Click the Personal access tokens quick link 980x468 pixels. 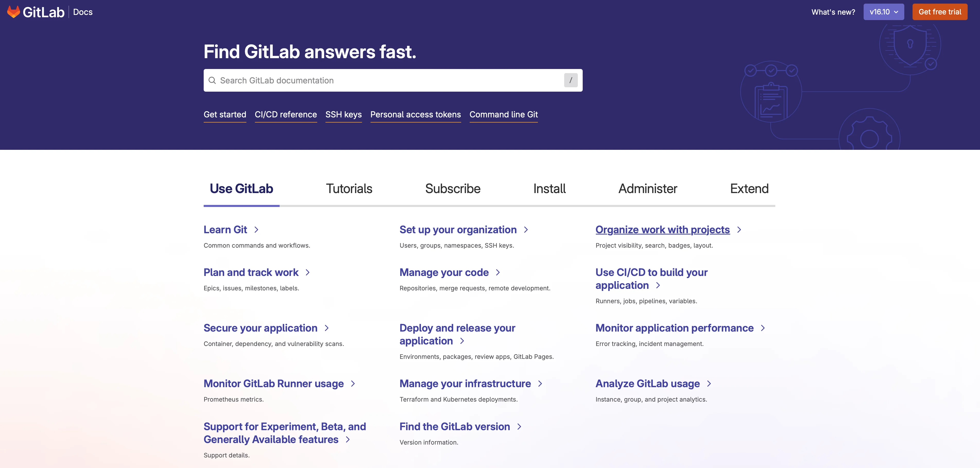pos(415,115)
